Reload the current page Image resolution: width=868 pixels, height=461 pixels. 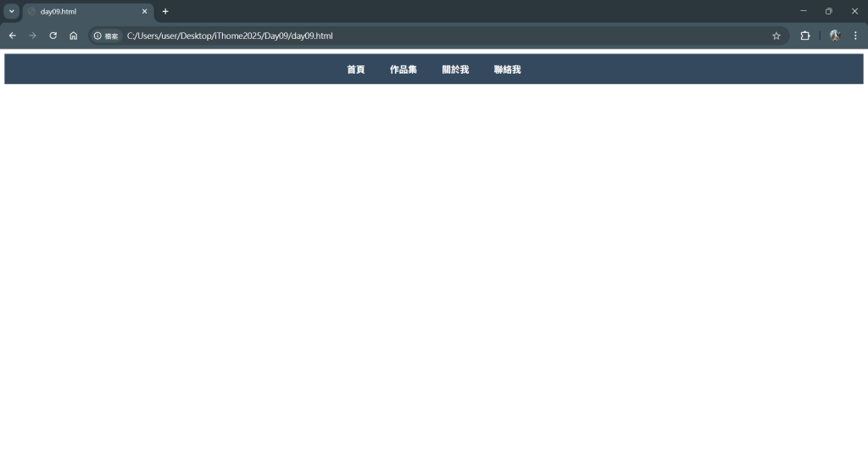(x=53, y=36)
